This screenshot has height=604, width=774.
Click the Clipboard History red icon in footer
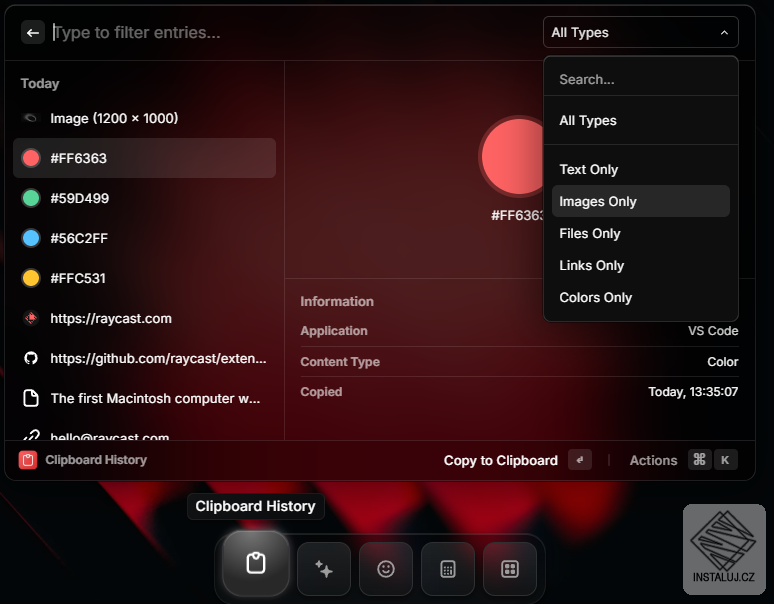pos(28,460)
